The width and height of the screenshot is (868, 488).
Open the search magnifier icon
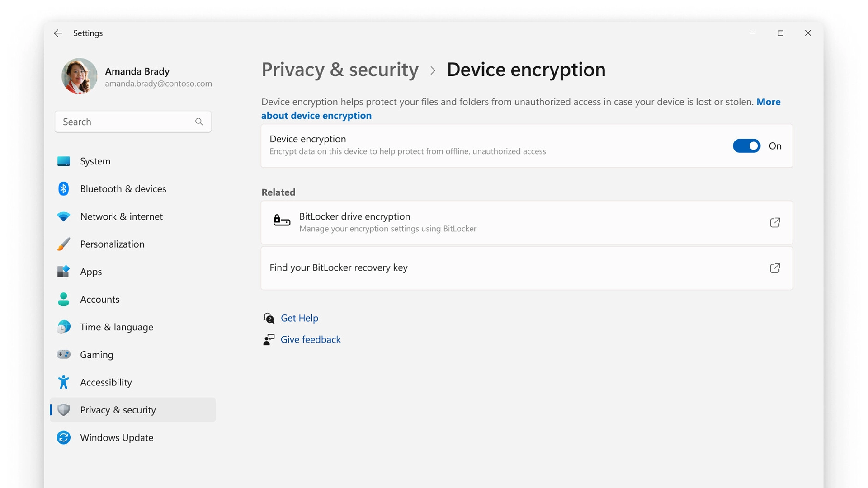point(199,122)
